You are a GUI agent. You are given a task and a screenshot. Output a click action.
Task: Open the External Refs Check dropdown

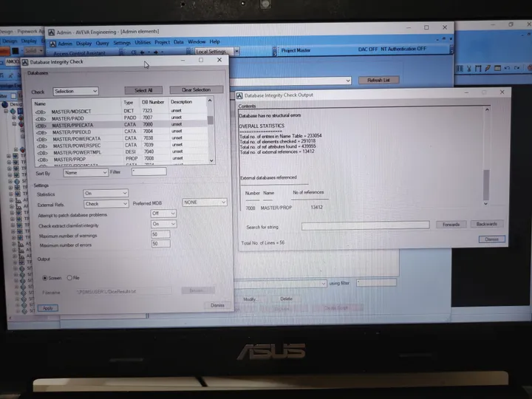tap(106, 204)
